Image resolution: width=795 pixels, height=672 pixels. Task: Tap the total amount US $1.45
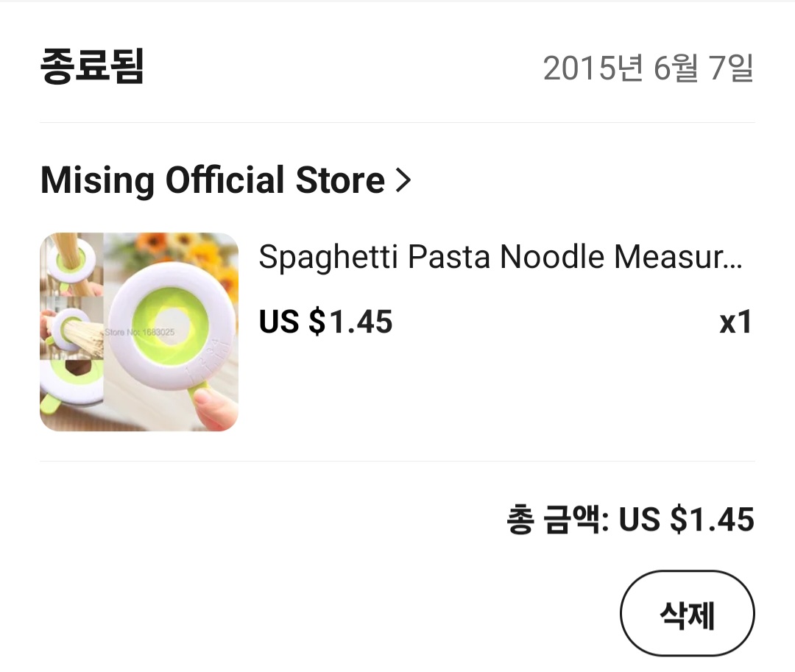[x=687, y=520]
